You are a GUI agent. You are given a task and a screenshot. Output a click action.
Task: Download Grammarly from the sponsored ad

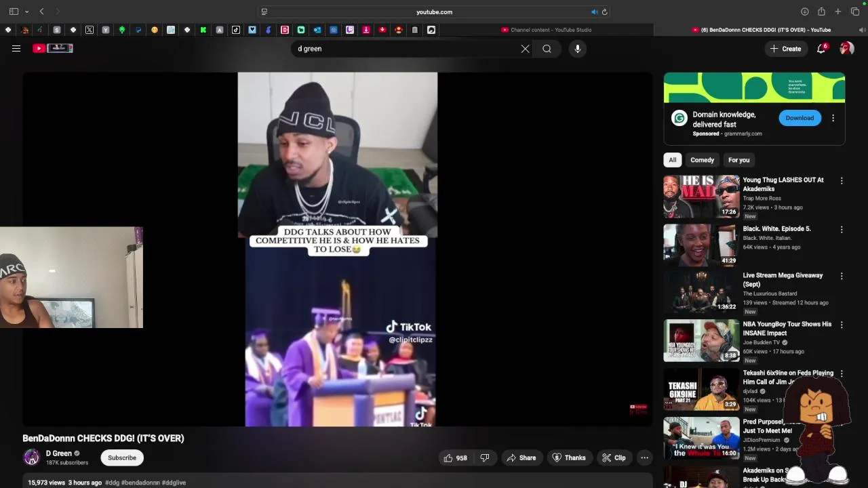click(800, 118)
